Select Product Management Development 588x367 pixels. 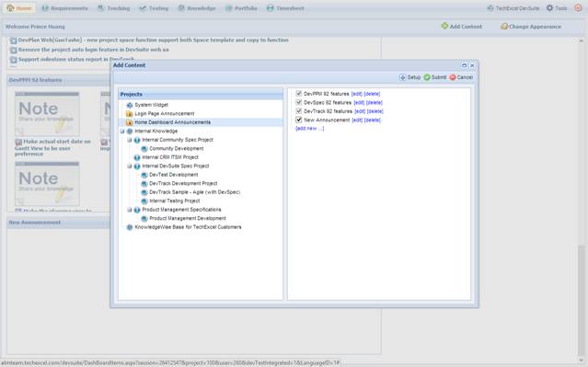coord(188,218)
